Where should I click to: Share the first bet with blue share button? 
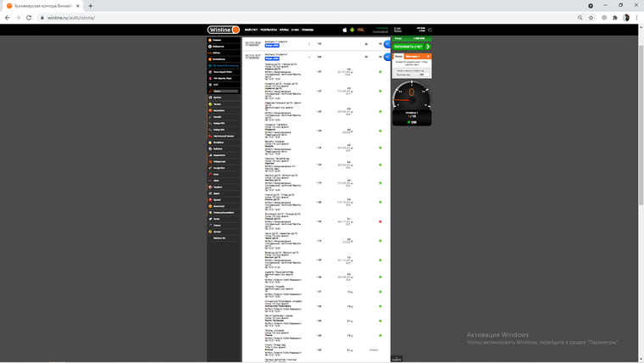click(387, 43)
